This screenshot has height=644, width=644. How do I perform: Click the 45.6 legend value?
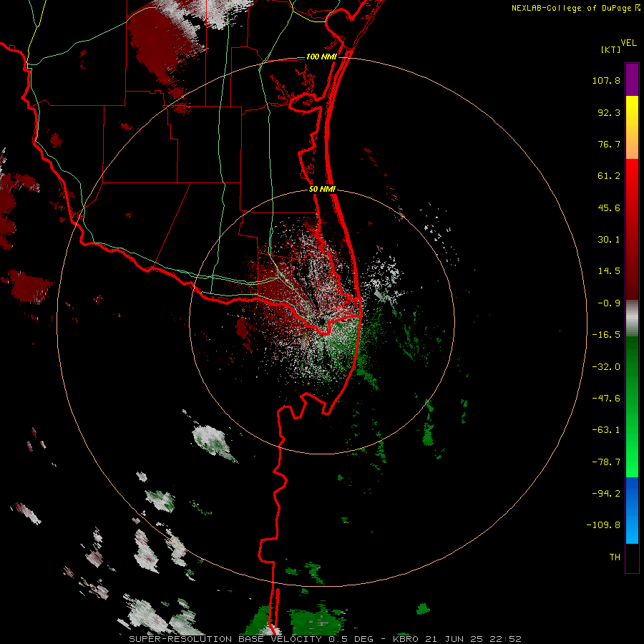[609, 208]
